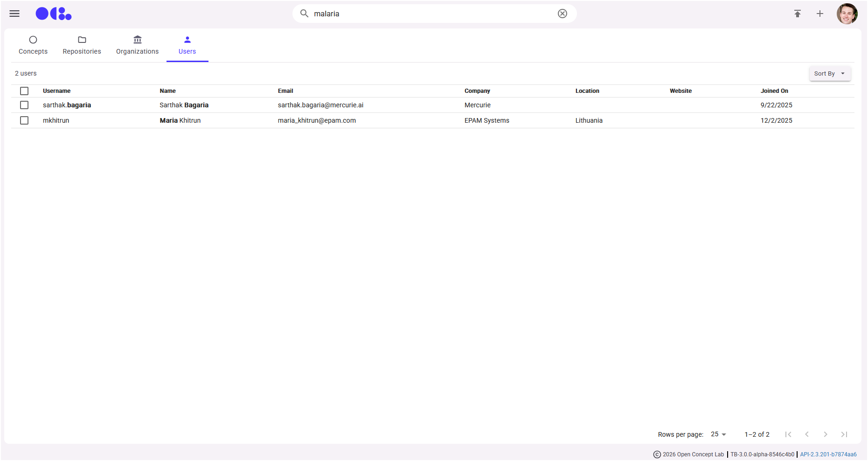
Task: Go to next page arrow
Action: point(825,434)
